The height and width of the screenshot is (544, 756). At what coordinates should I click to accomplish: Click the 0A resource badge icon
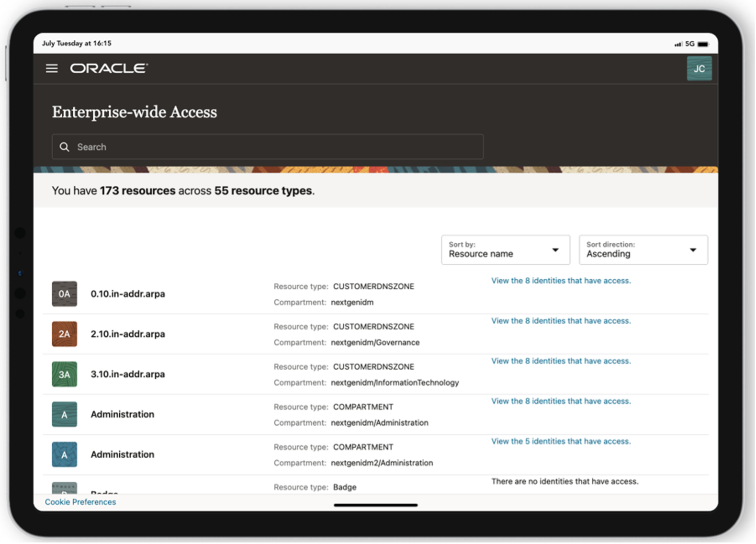pyautogui.click(x=65, y=294)
